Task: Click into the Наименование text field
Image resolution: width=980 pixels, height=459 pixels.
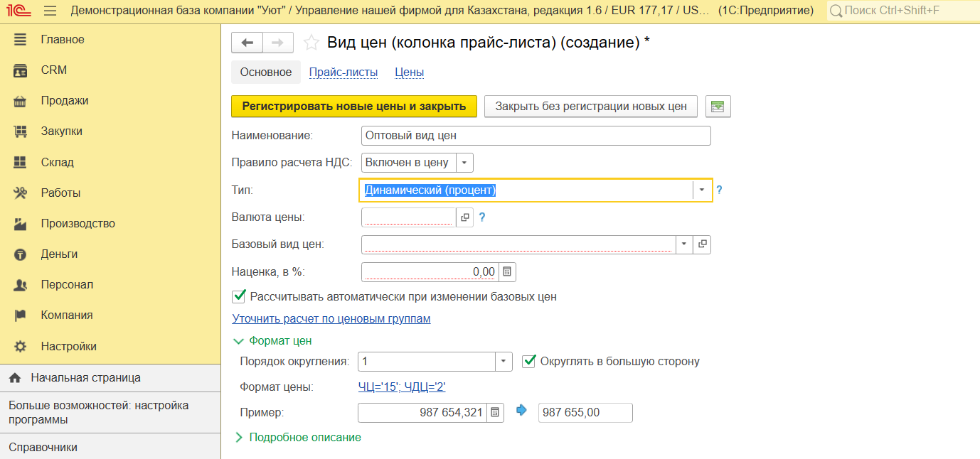Action: [536, 136]
